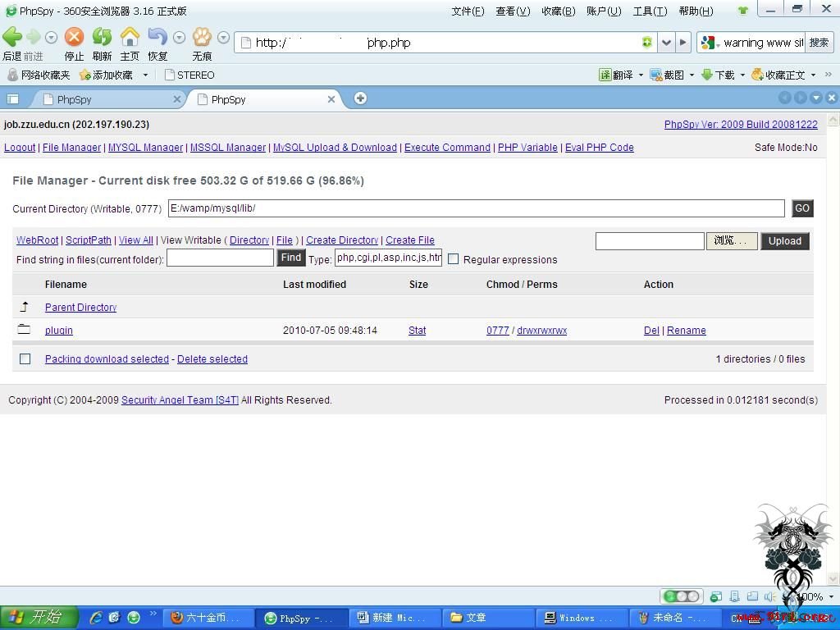840x630 pixels.
Task: Click the Restore undo arrow icon
Action: coord(157,36)
